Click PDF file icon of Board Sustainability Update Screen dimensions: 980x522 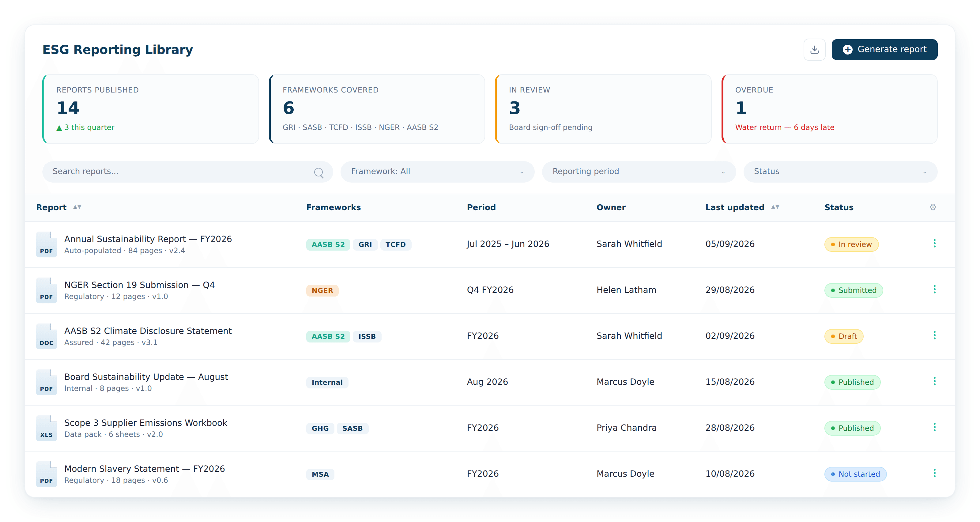(47, 382)
